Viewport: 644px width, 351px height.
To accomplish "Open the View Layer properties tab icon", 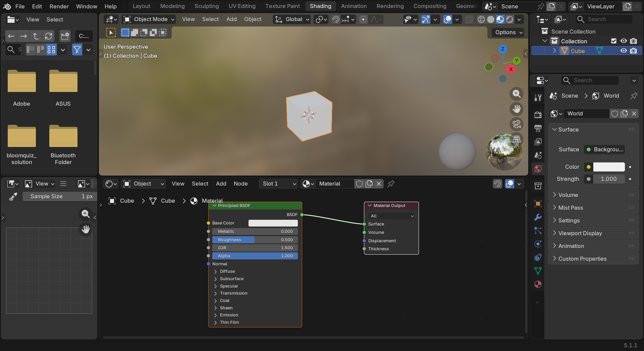I will [538, 142].
